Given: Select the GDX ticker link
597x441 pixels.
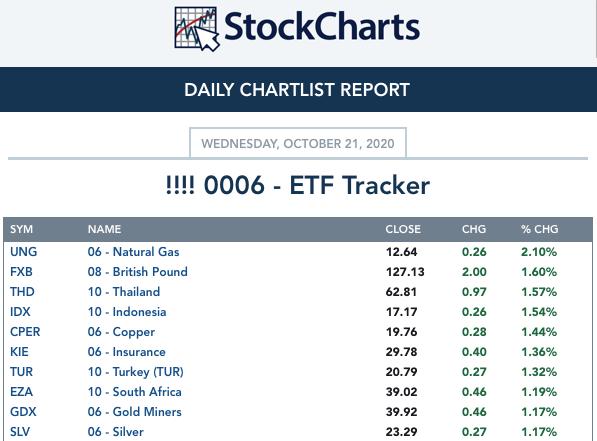Looking at the screenshot, I should pyautogui.click(x=23, y=412).
